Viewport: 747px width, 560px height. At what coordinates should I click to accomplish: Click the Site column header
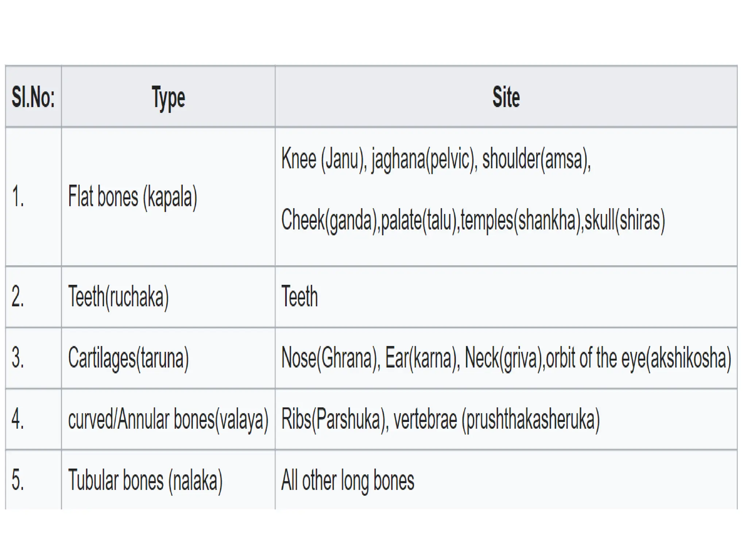(506, 97)
